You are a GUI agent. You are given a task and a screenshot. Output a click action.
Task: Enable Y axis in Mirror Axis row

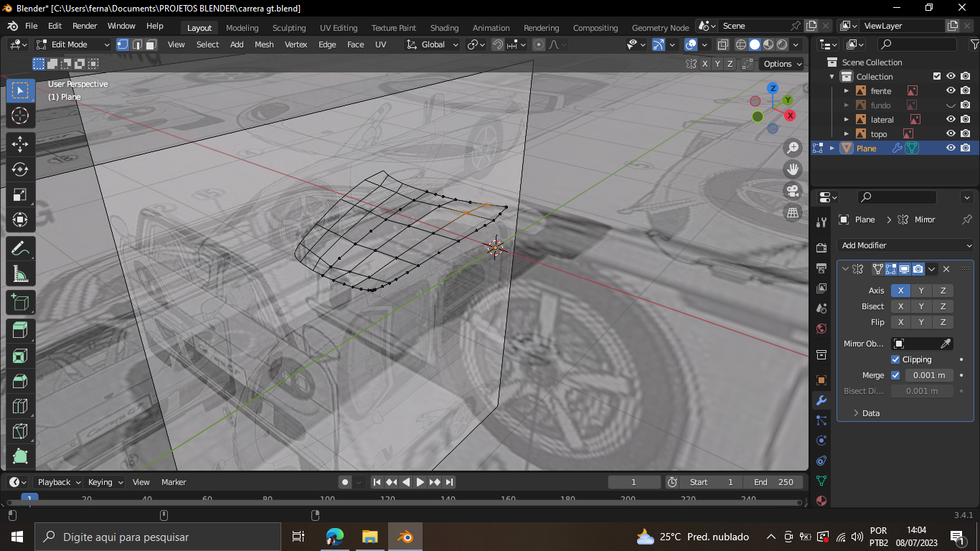click(921, 291)
